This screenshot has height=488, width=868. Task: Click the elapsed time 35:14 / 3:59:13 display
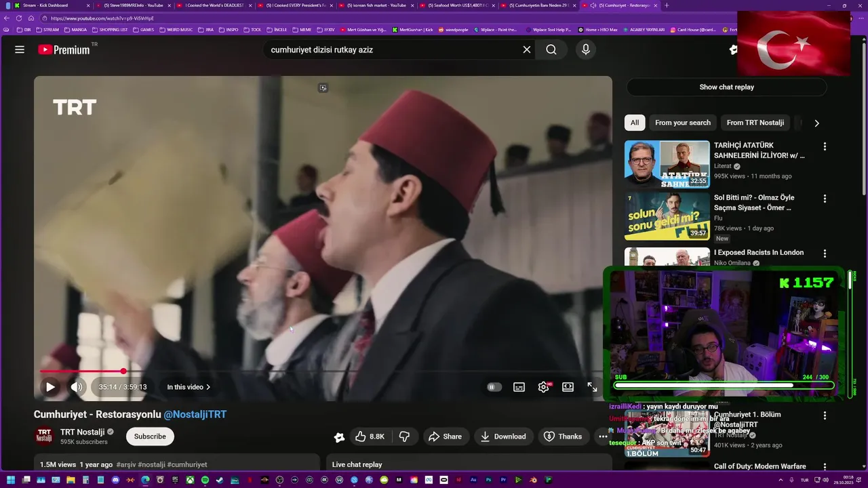(123, 387)
